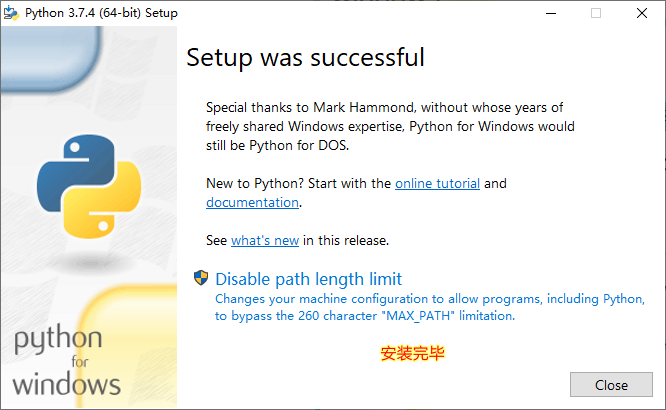Open the documentation link
This screenshot has height=410, width=666.
(252, 202)
